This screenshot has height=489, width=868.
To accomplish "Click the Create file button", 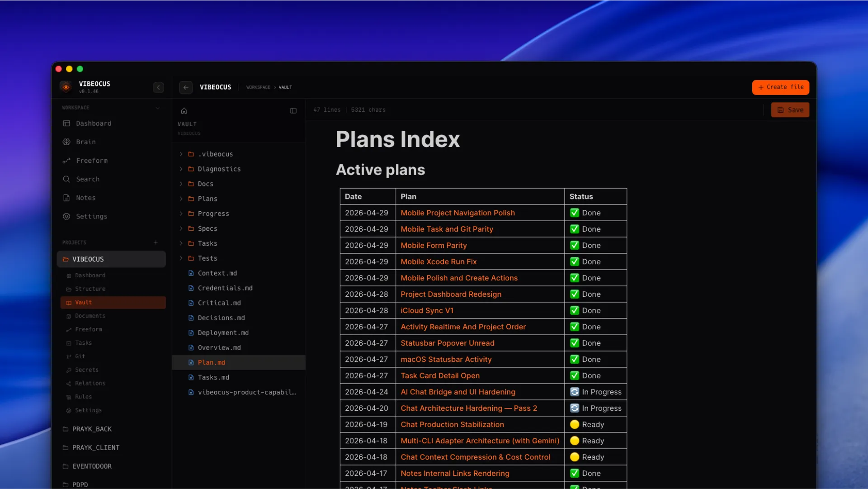I will click(x=781, y=87).
